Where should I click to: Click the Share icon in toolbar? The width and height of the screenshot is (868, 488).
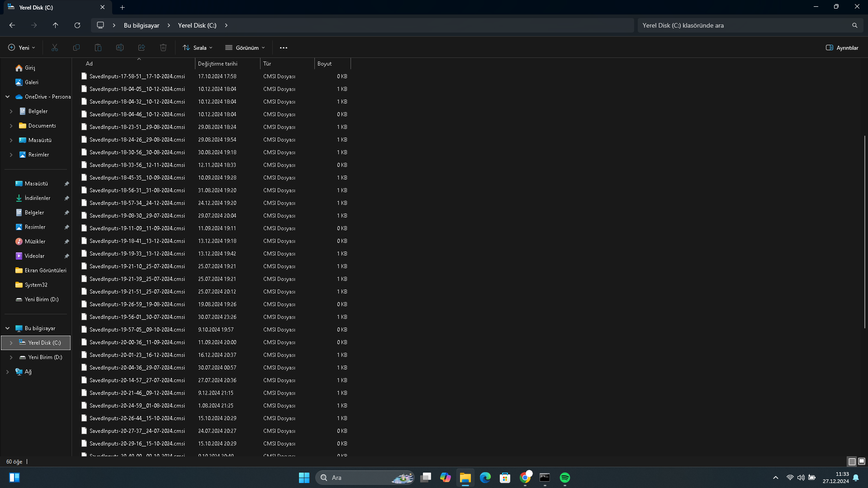[142, 47]
